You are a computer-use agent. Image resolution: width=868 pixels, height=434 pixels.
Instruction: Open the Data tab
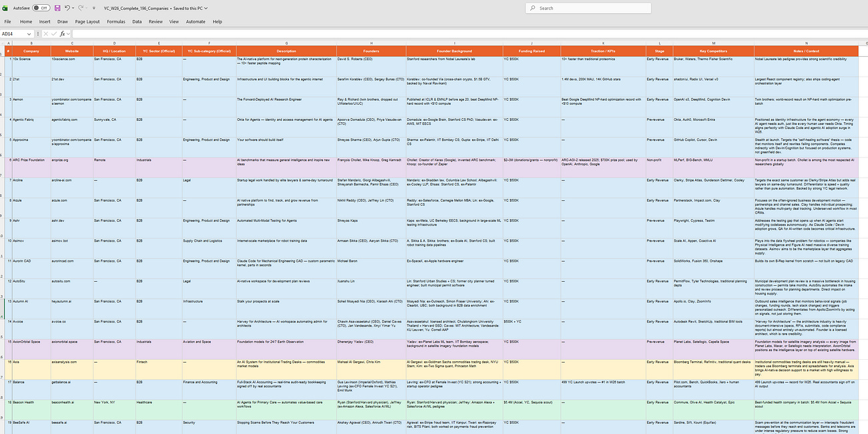137,21
